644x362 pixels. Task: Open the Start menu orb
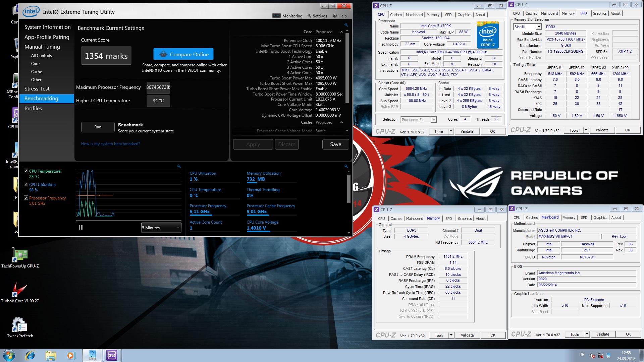click(9, 355)
